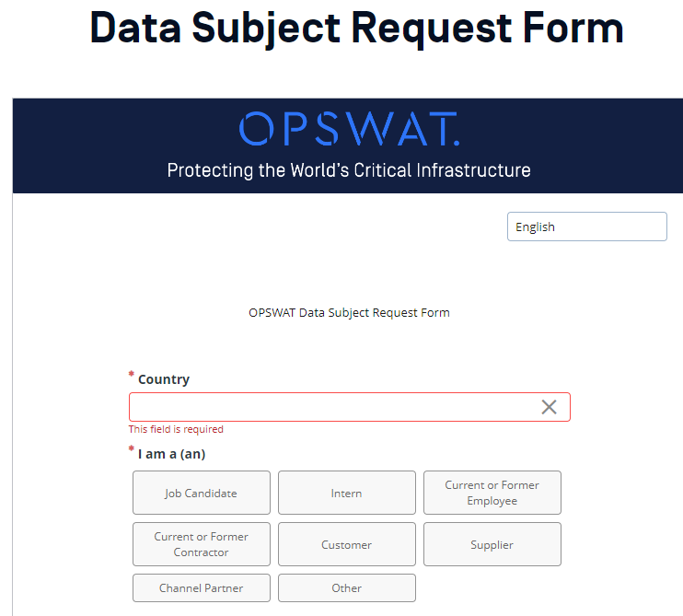Click the OPSWAT logo in banner
Image resolution: width=683 pixels, height=616 pixels.
(350, 129)
